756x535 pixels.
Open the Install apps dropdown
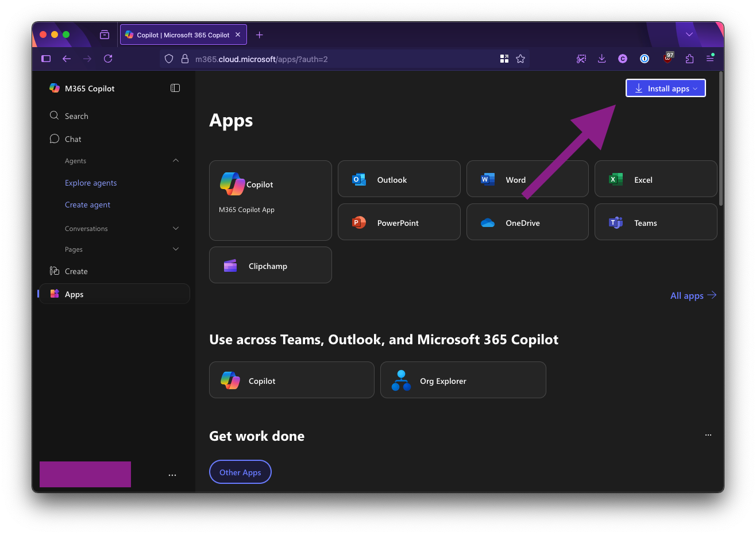(x=666, y=88)
